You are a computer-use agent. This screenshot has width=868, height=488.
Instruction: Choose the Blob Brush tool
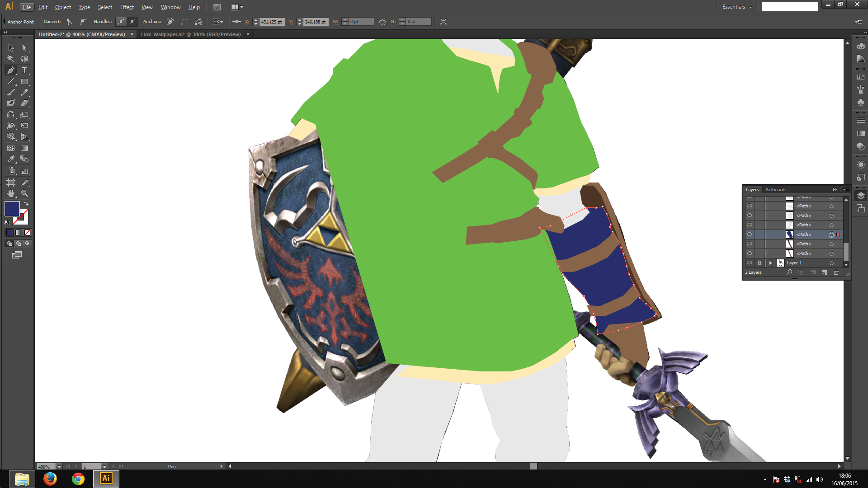click(11, 103)
